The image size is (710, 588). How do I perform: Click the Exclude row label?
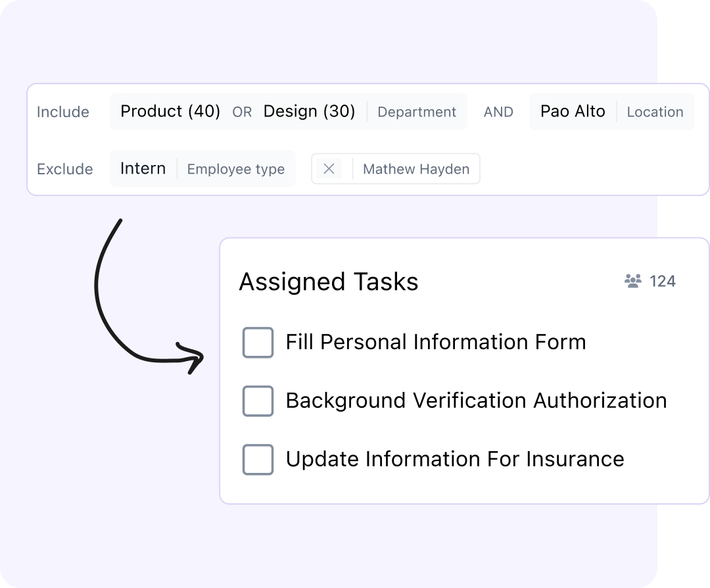tap(64, 169)
